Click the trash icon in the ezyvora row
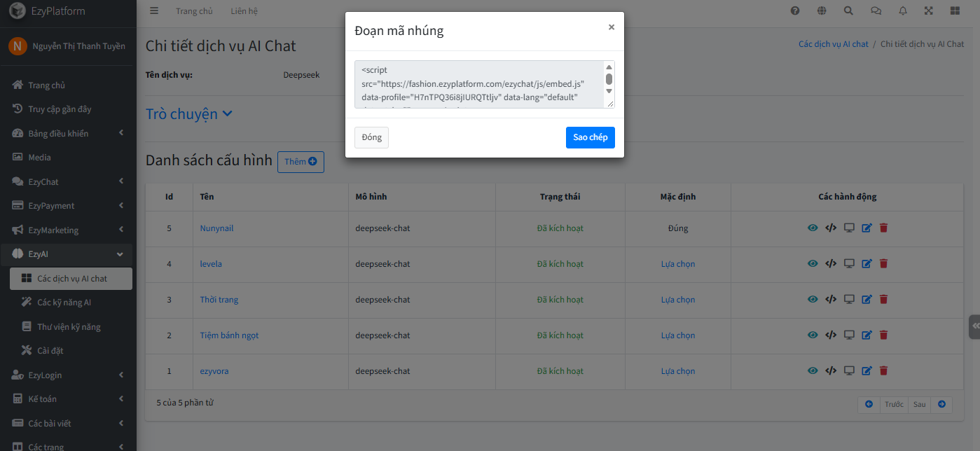This screenshot has width=980, height=451. click(883, 370)
